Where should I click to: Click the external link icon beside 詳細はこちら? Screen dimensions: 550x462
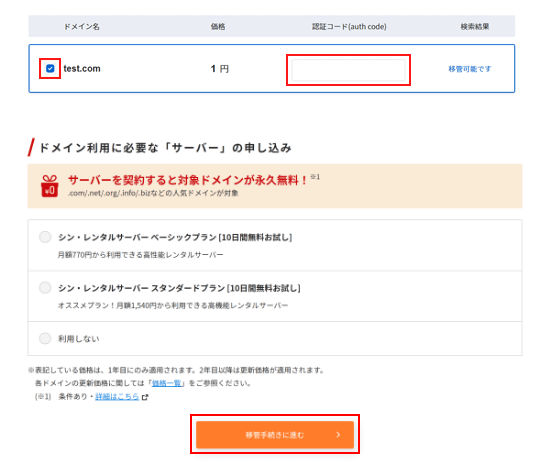pyautogui.click(x=145, y=397)
